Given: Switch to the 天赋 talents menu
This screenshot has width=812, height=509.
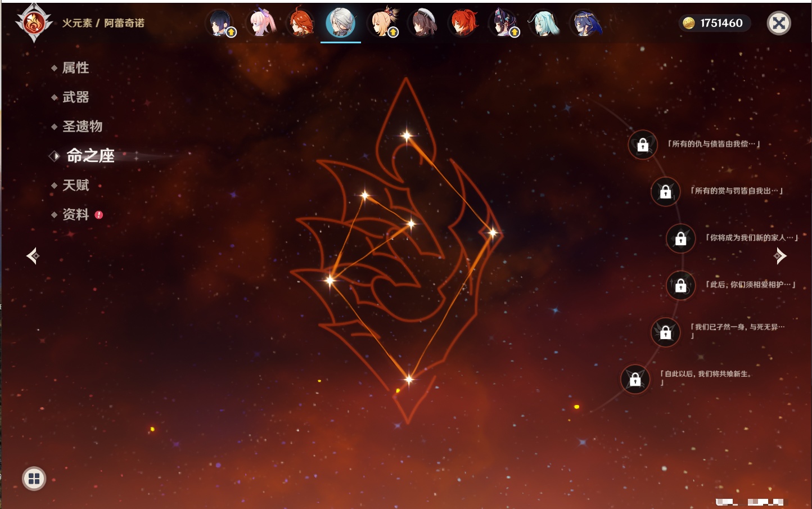Looking at the screenshot, I should click(75, 185).
